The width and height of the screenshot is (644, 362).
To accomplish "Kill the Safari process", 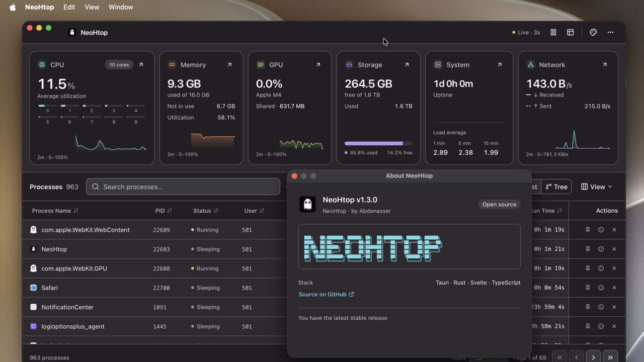I will (x=614, y=288).
